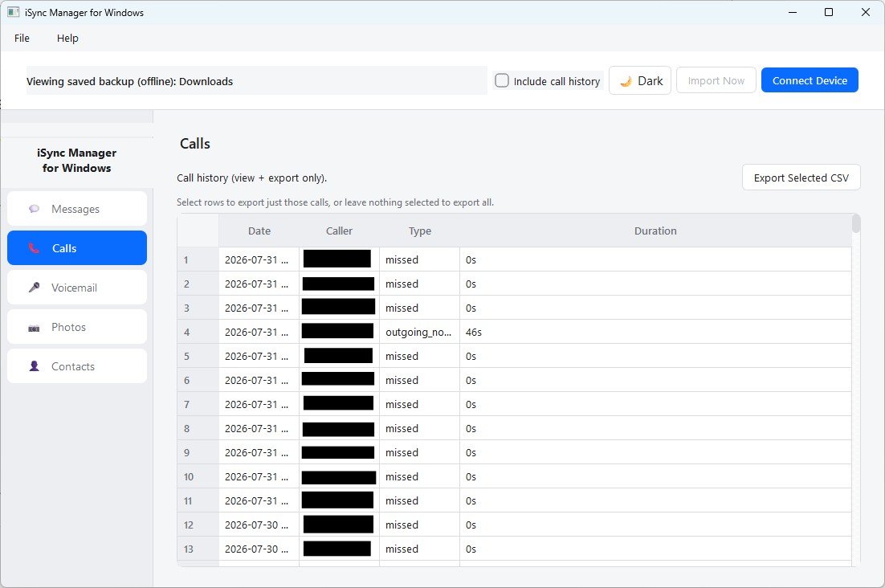Viewport: 885px width, 588px height.
Task: Select row number 11 header
Action: click(198, 500)
